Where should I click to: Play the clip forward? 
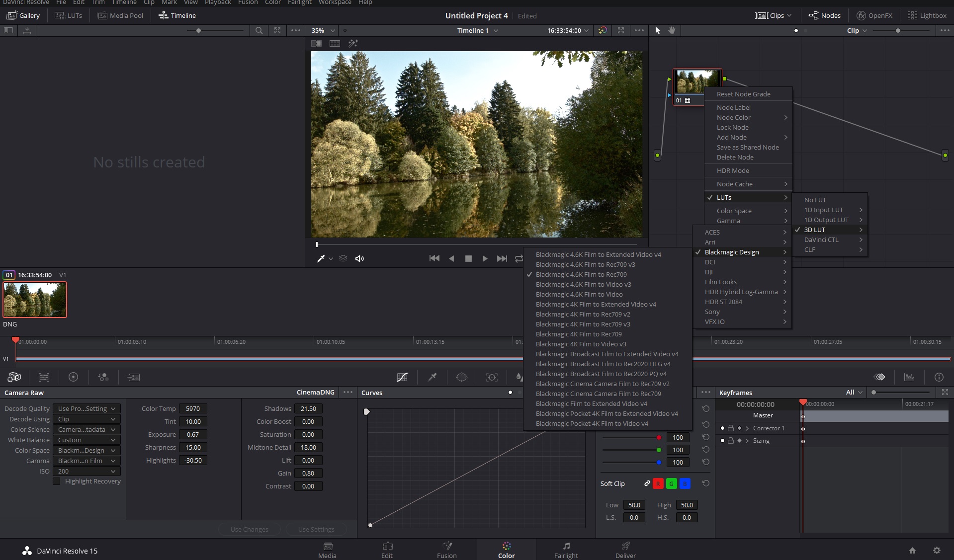tap(485, 258)
